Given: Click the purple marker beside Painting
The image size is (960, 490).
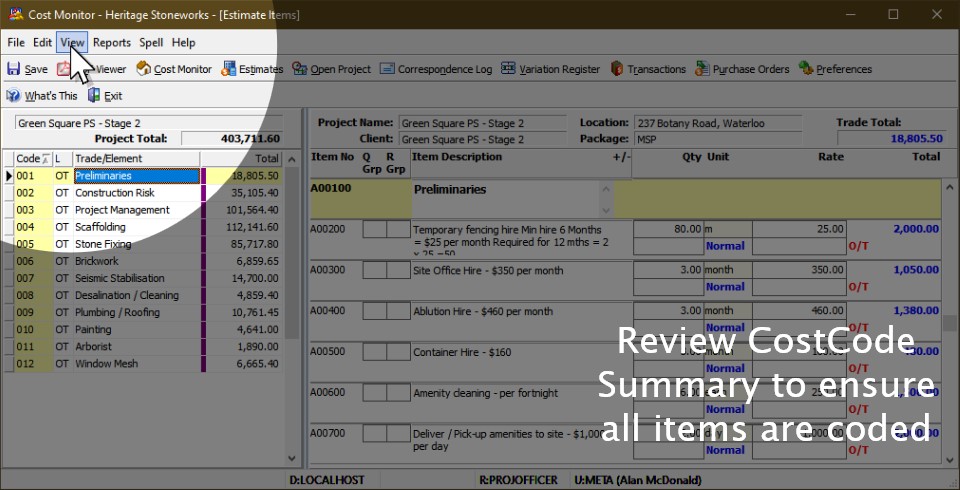Looking at the screenshot, I should 203,330.
